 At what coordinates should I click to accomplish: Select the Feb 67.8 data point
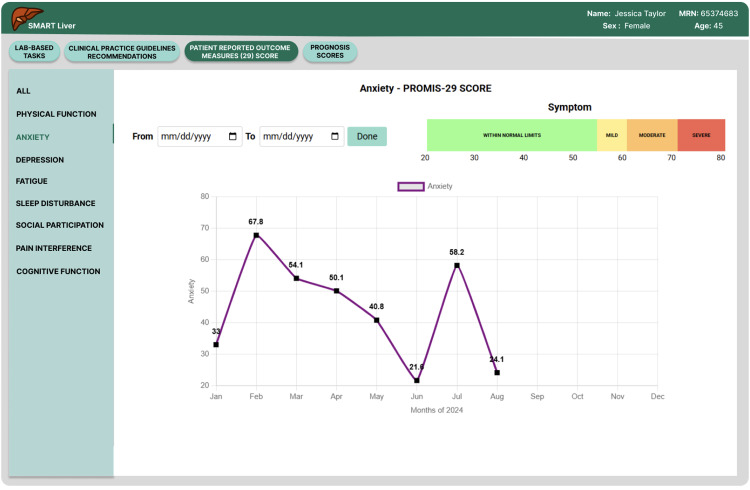click(256, 235)
